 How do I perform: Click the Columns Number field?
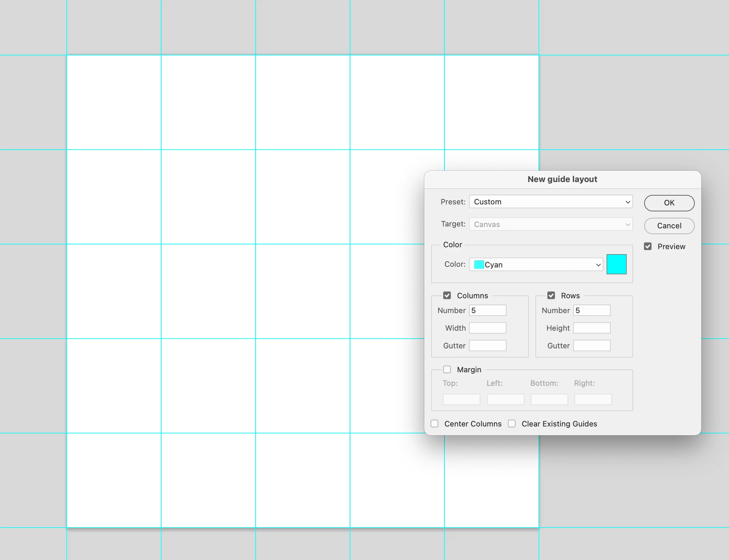[488, 310]
